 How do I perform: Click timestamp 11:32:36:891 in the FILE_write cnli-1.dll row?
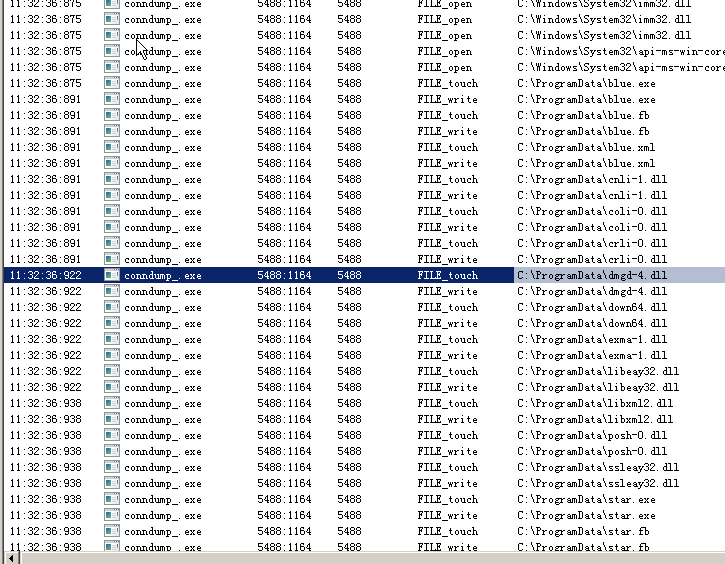click(x=45, y=195)
